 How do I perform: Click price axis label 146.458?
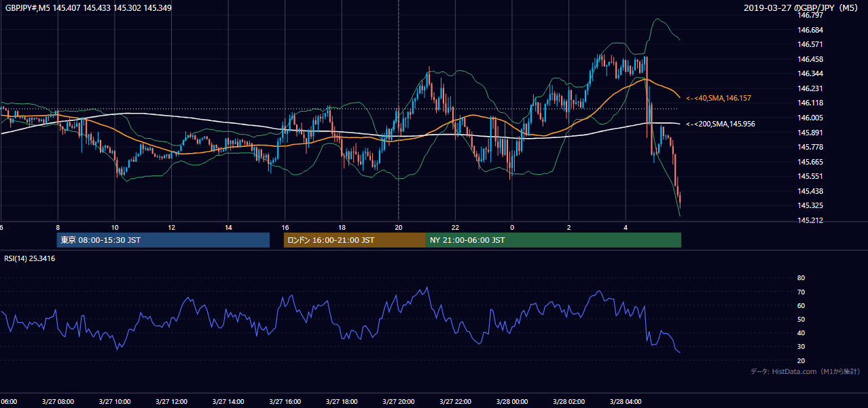810,59
